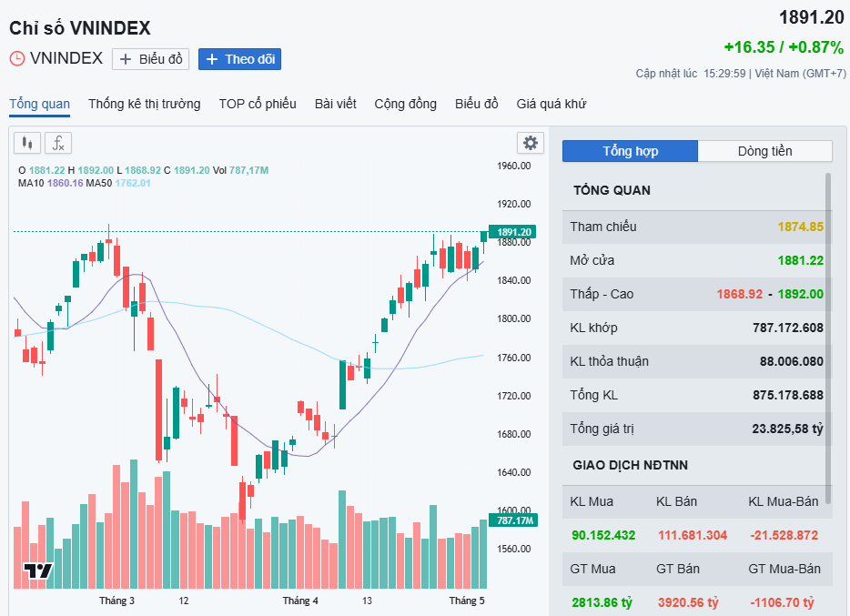Click net value -1106.70 tỷ
The height and width of the screenshot is (616, 850).
coord(782,602)
